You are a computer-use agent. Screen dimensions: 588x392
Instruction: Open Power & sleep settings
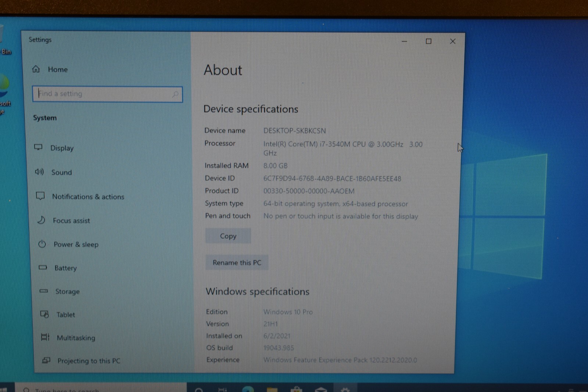click(x=68, y=244)
